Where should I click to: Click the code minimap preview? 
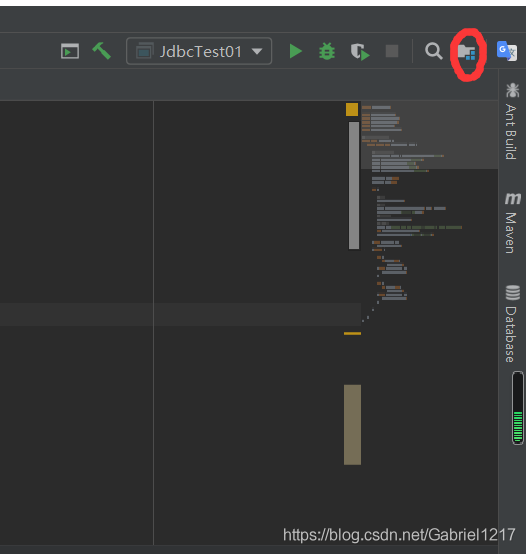(429, 212)
